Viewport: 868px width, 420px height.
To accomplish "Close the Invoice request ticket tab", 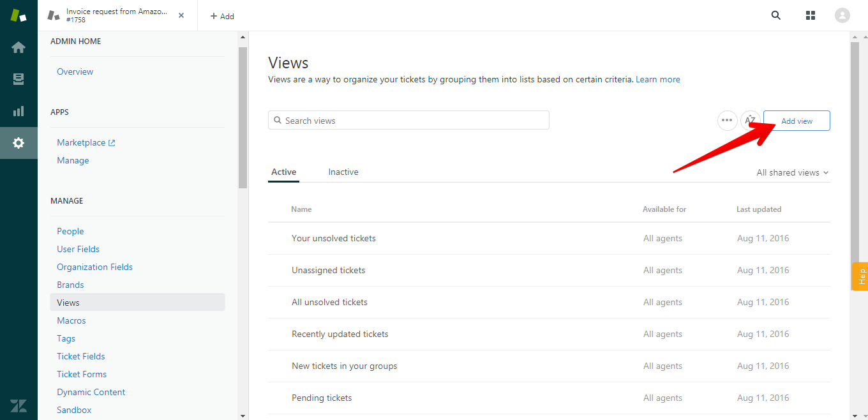I will click(181, 15).
